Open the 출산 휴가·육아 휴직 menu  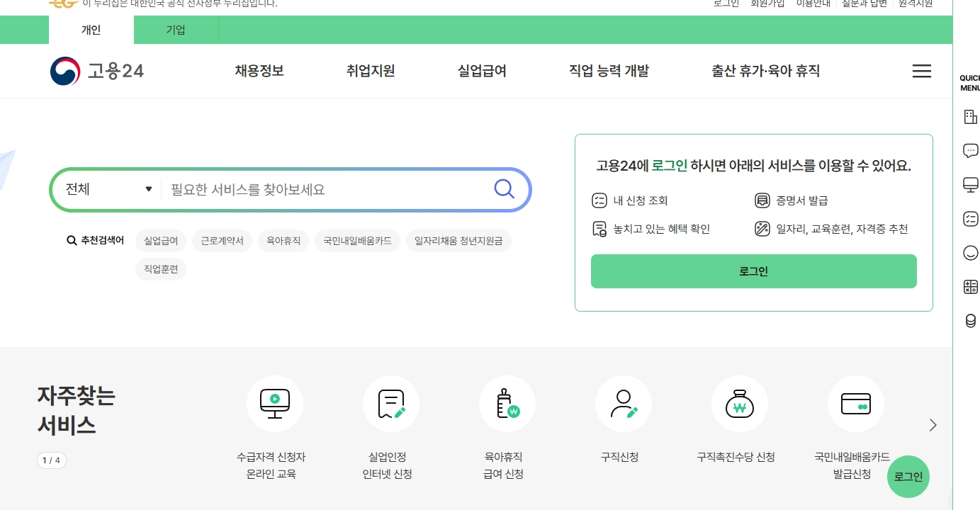coord(766,71)
